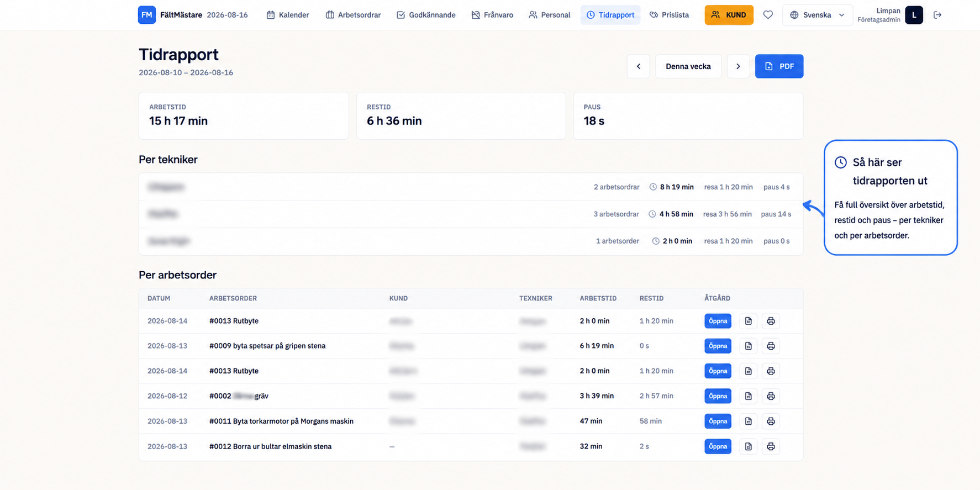
Task: Click the orange KUND button
Action: point(729,15)
